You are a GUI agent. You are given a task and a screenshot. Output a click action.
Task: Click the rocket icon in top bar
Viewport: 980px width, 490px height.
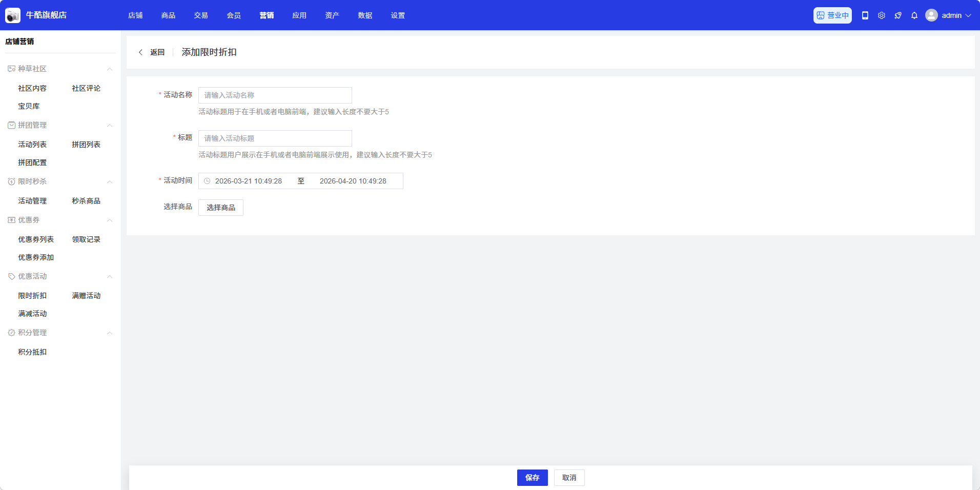click(897, 15)
